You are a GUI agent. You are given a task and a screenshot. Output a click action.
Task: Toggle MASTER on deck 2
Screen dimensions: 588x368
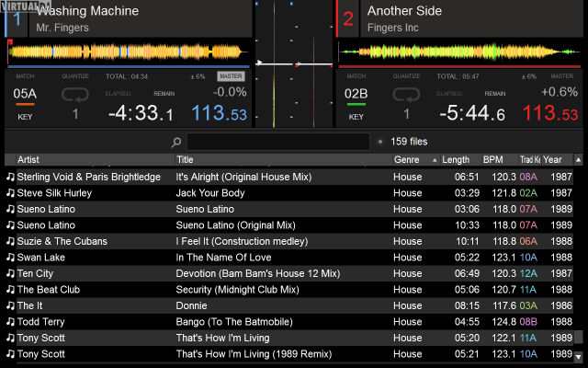(x=561, y=76)
